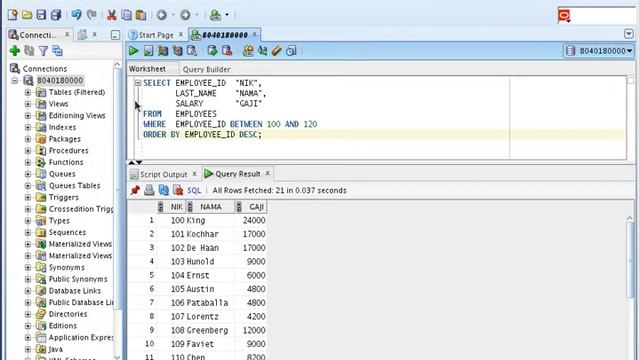This screenshot has width=640, height=360.
Task: Click the cell containing Greenberg
Action: pos(210,331)
